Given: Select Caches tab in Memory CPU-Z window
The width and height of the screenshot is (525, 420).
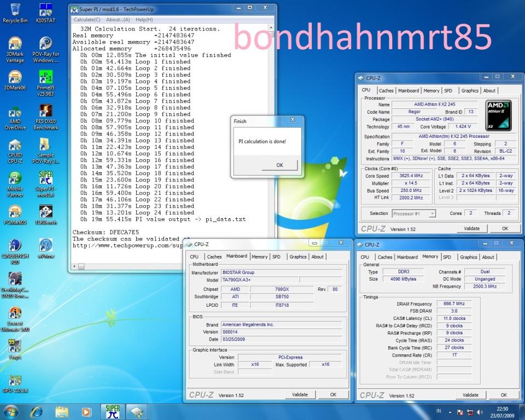Looking at the screenshot, I should pos(384,257).
